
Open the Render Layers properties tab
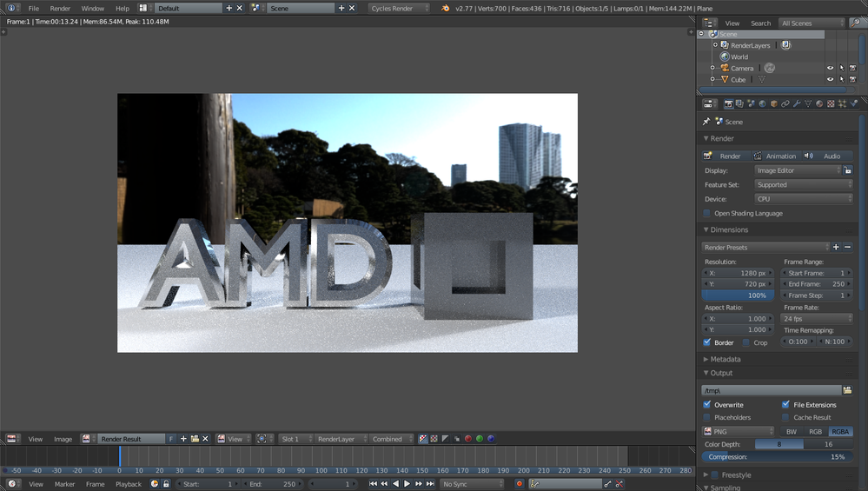click(x=739, y=103)
